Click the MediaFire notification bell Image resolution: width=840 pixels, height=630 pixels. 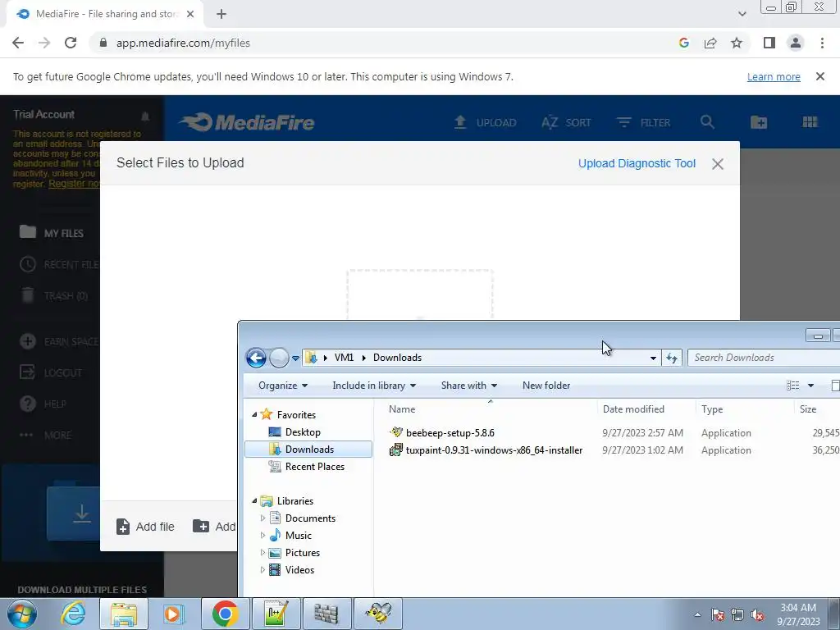[x=145, y=116]
